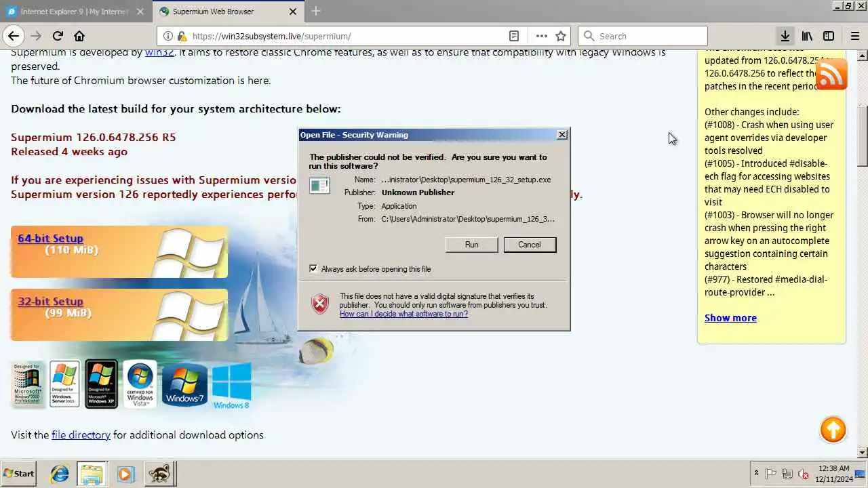Image resolution: width=868 pixels, height=488 pixels.
Task: Open the browser hamburger menu
Action: coord(854,36)
